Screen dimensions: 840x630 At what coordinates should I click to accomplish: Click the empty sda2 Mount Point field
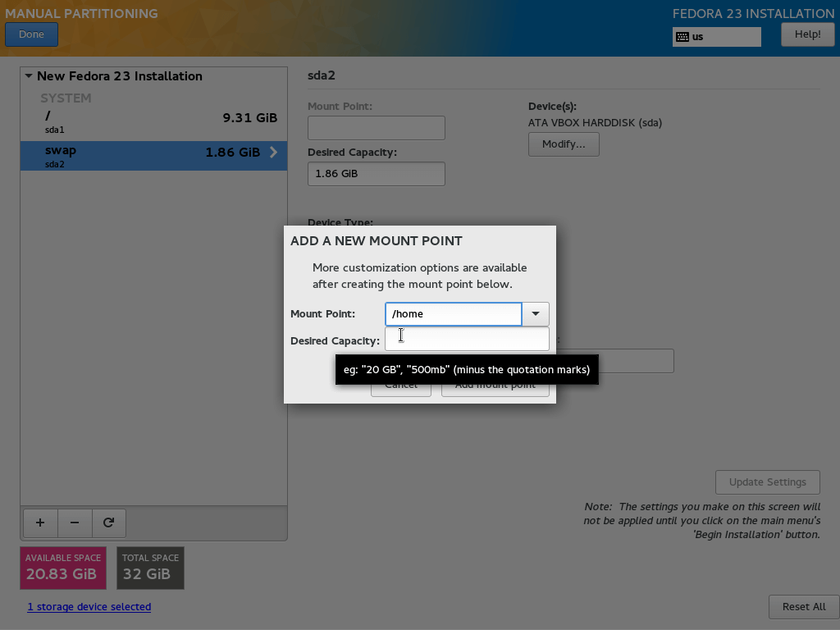[376, 128]
